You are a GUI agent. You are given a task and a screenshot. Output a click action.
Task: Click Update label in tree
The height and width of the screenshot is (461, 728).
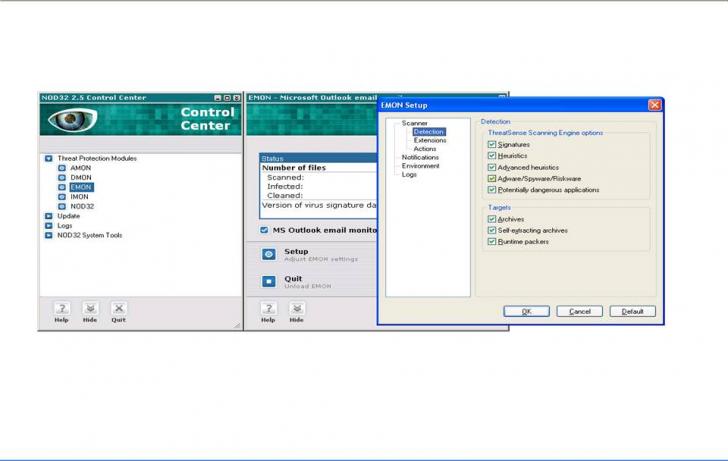[68, 216]
